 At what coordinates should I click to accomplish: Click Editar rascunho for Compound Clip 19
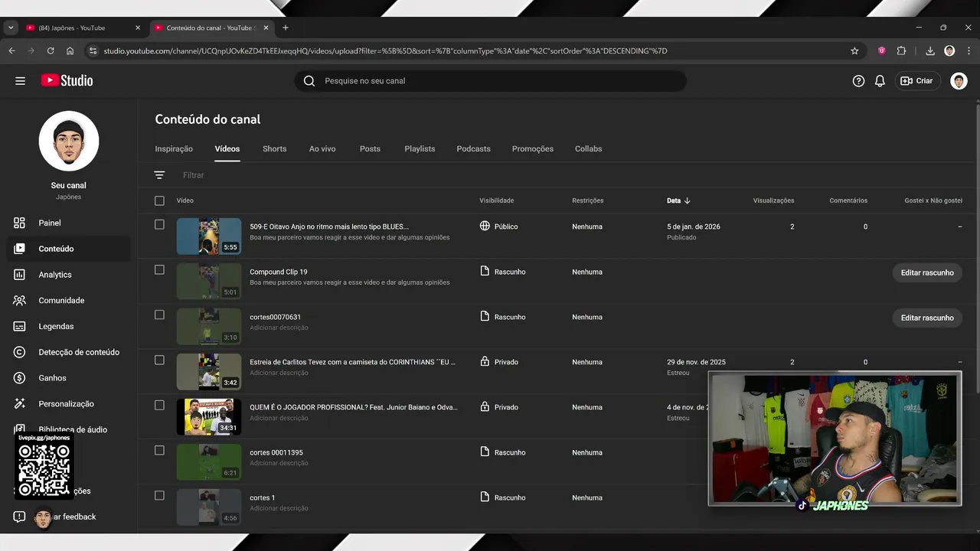927,272
